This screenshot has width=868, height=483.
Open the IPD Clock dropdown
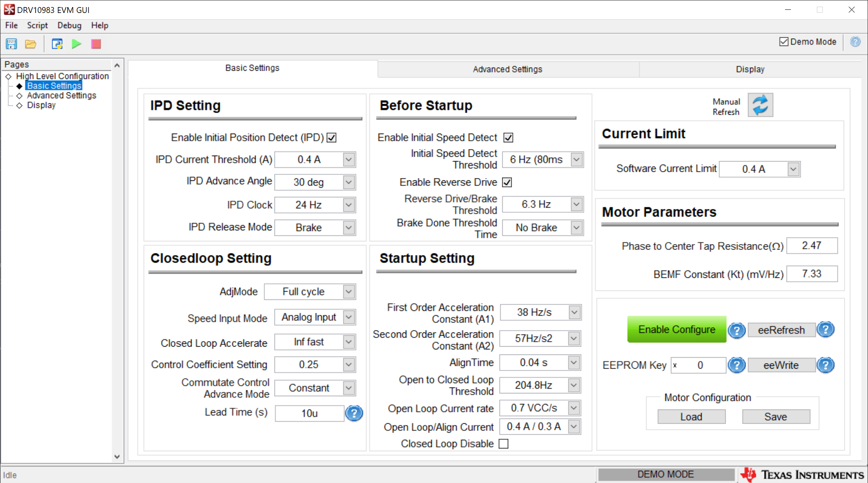coord(348,205)
